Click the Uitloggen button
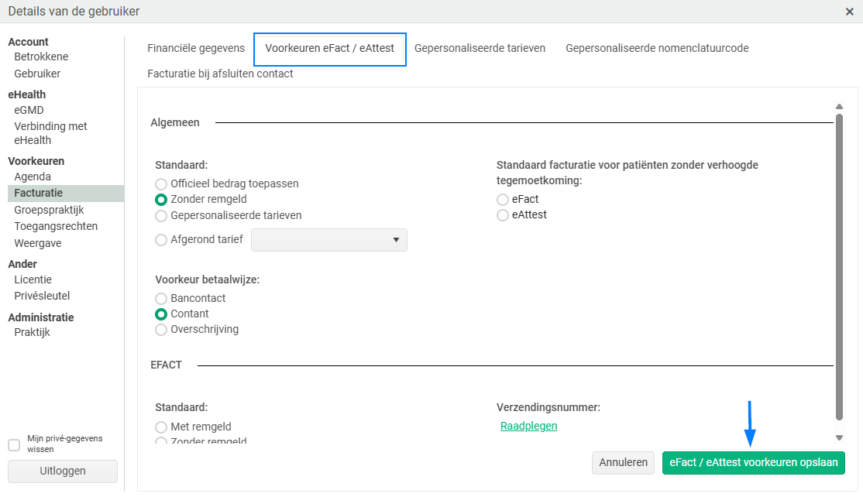Screen dimensions: 863x504 (x=63, y=471)
